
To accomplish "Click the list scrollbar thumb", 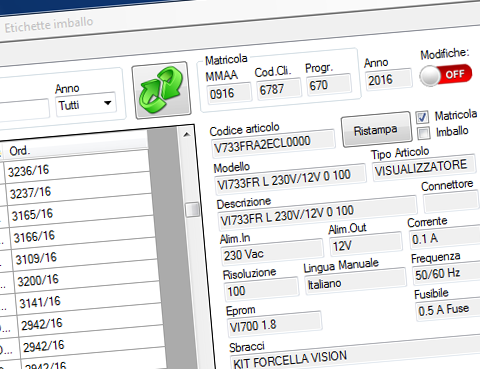I will [x=192, y=210].
